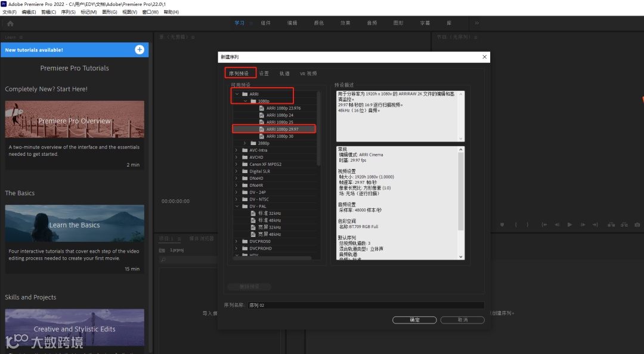Click Extract icon in Program monitor
This screenshot has width=644, height=354.
[624, 224]
